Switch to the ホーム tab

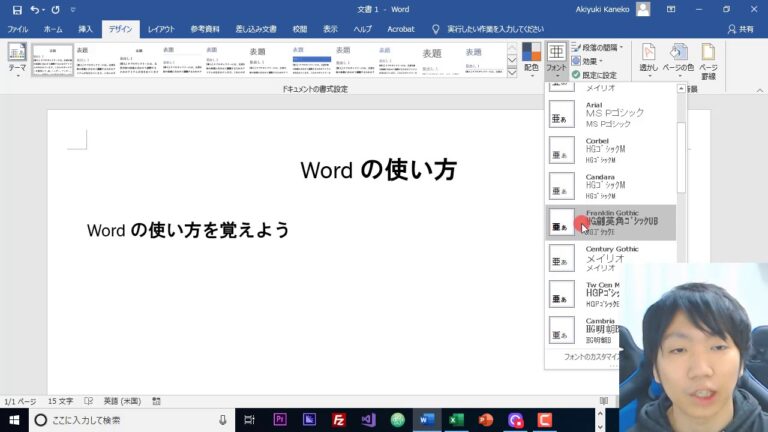[53, 29]
